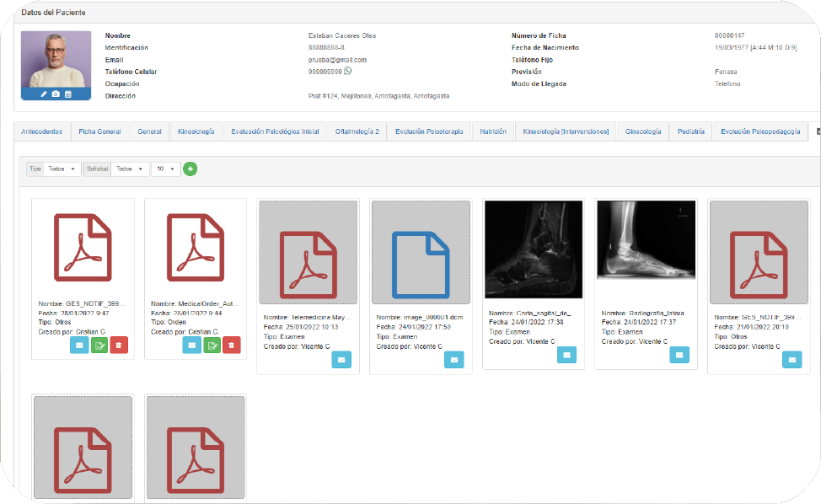Select the Nutrición tab
Image resolution: width=821 pixels, height=504 pixels.
pos(493,131)
